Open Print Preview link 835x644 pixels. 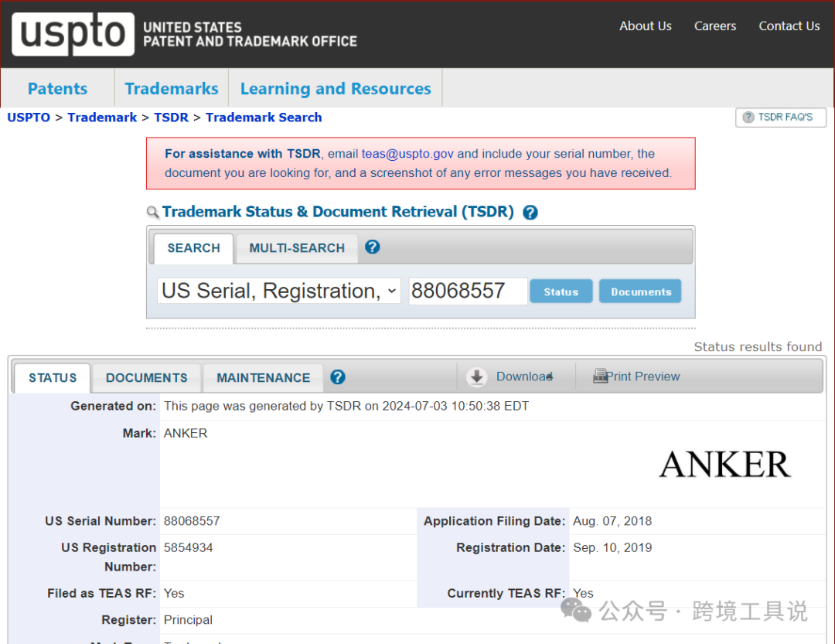click(x=642, y=377)
